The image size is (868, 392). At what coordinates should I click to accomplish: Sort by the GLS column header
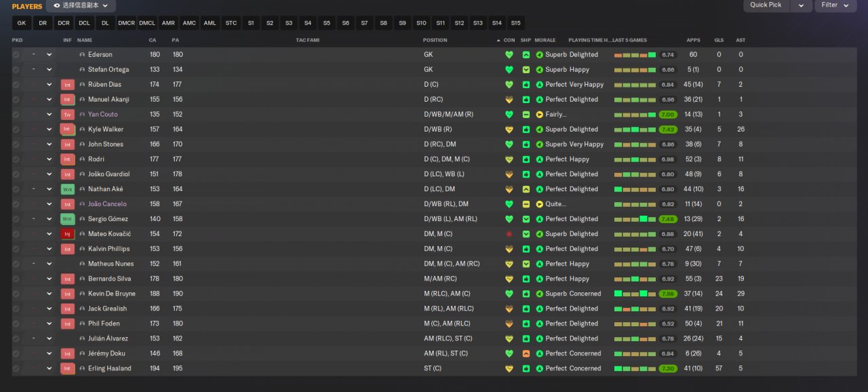point(719,40)
